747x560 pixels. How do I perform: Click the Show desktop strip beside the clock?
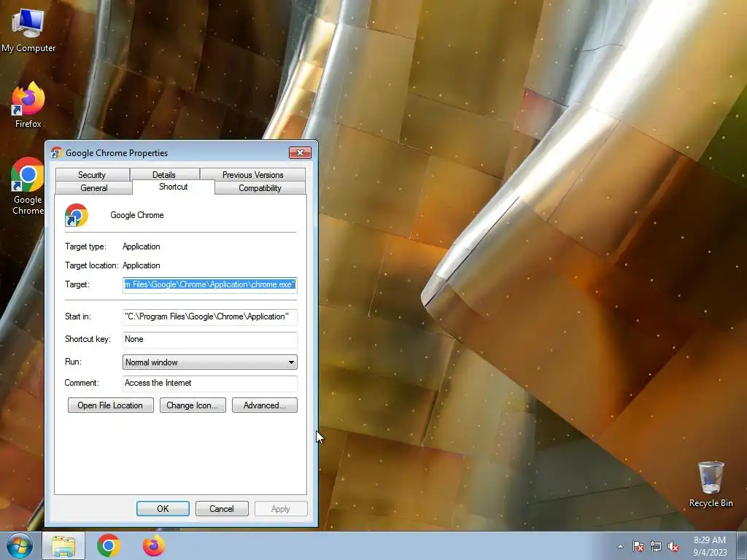[x=742, y=546]
